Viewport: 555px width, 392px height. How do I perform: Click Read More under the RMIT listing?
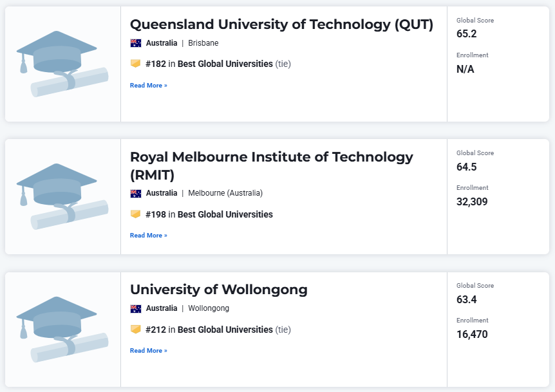(148, 236)
